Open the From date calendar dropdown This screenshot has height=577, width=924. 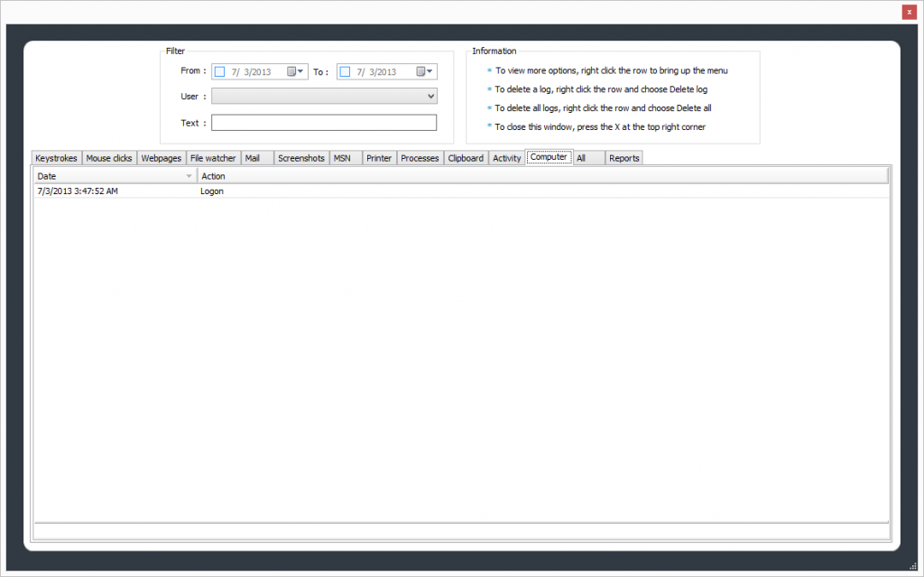(x=296, y=71)
